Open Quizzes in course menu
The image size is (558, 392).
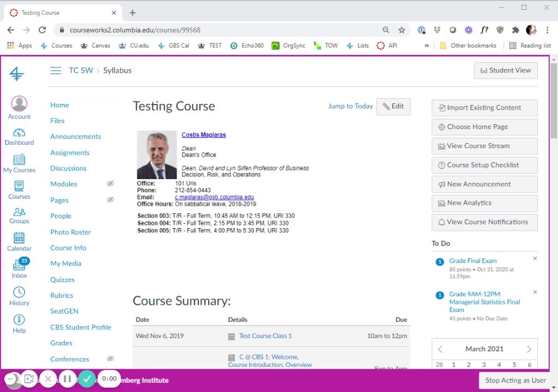(x=62, y=280)
